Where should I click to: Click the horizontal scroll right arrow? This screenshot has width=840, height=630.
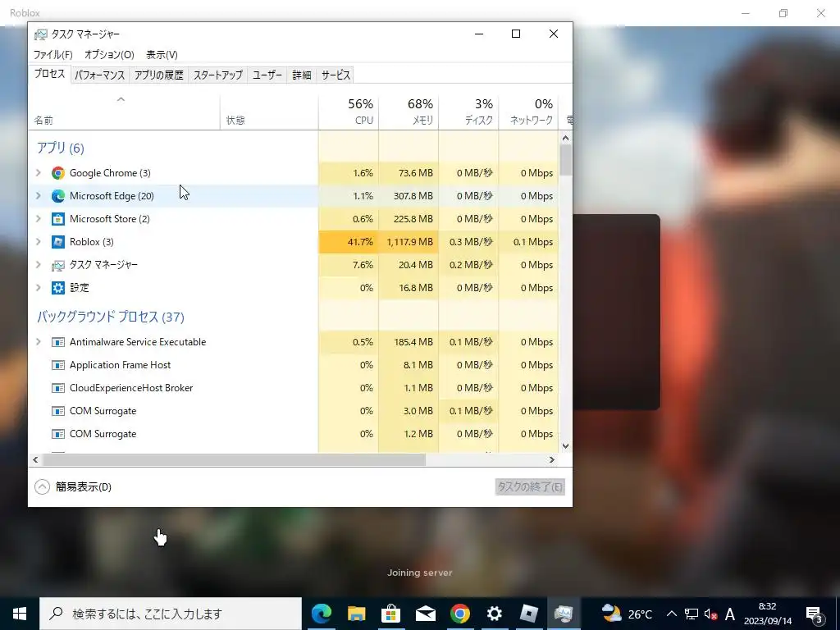click(x=552, y=459)
